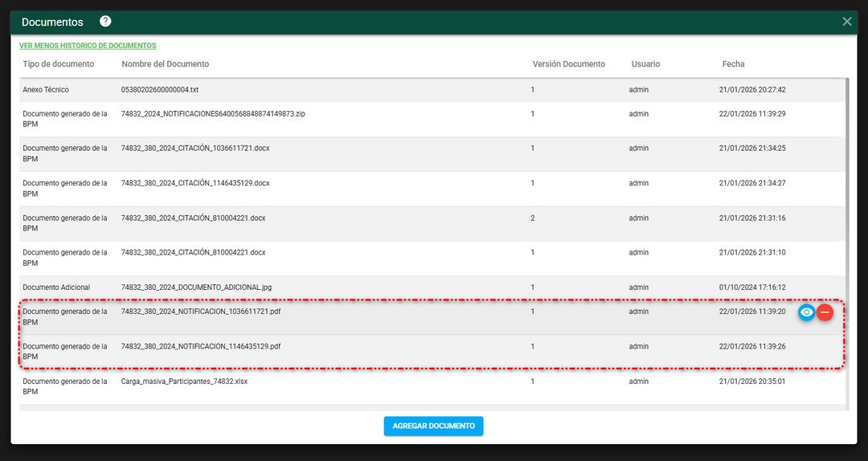Close the Documentos dialog
Viewport: 868px width, 461px height.
[x=846, y=22]
